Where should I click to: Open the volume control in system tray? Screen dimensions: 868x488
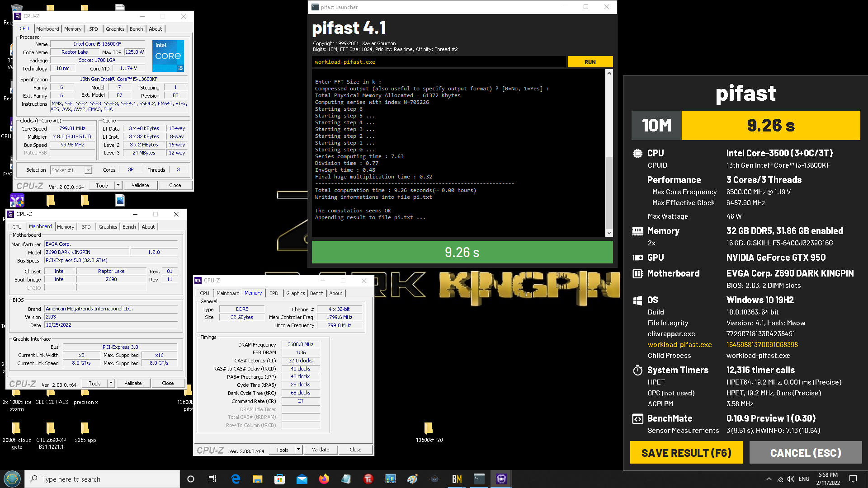point(790,479)
